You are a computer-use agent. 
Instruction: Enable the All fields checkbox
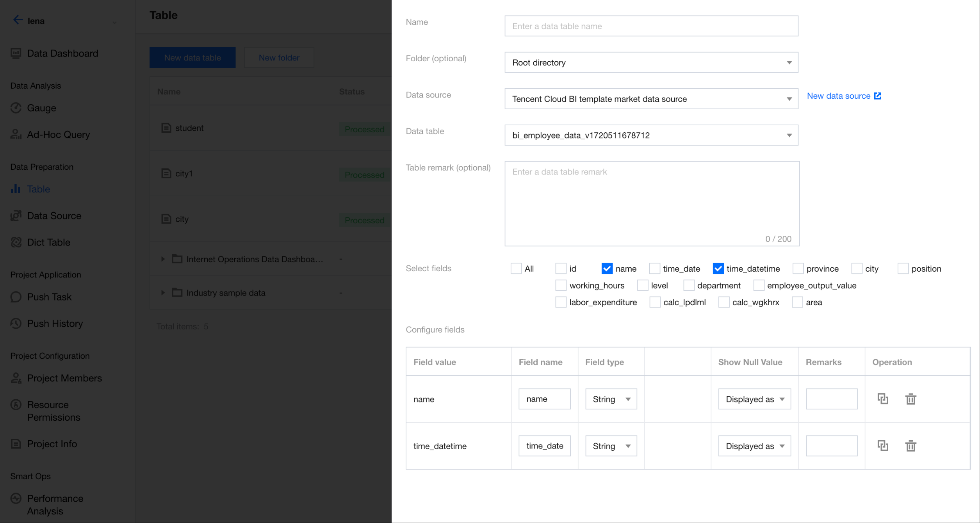[516, 269]
